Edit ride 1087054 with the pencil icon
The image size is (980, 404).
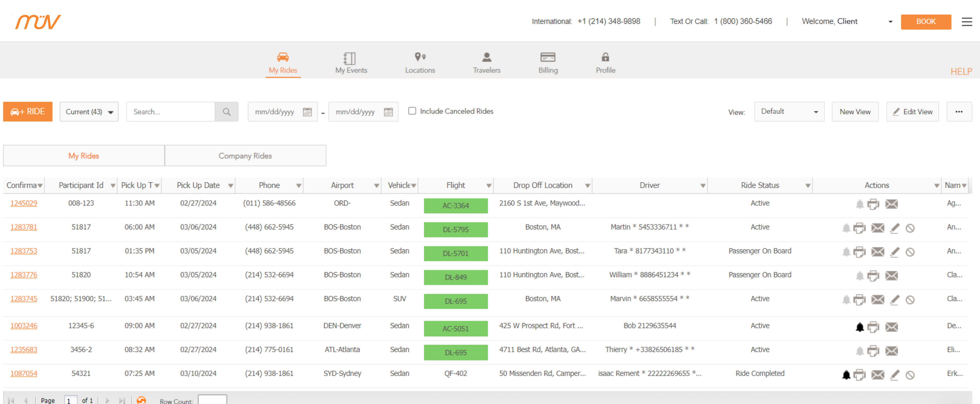(x=895, y=375)
